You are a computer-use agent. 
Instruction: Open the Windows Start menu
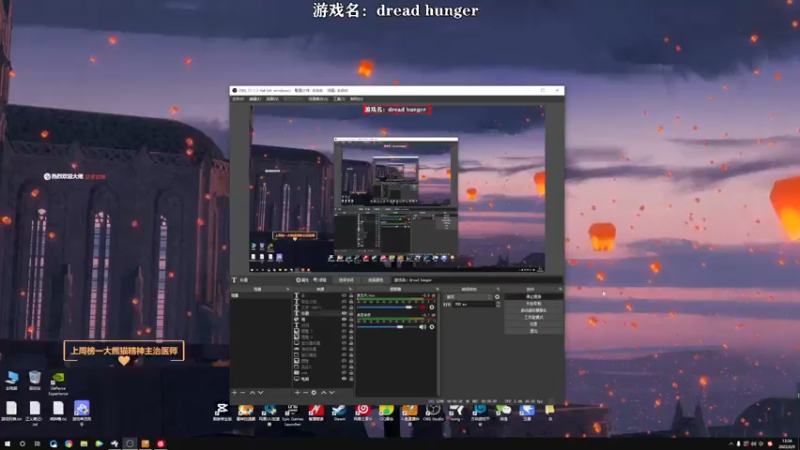(7, 444)
